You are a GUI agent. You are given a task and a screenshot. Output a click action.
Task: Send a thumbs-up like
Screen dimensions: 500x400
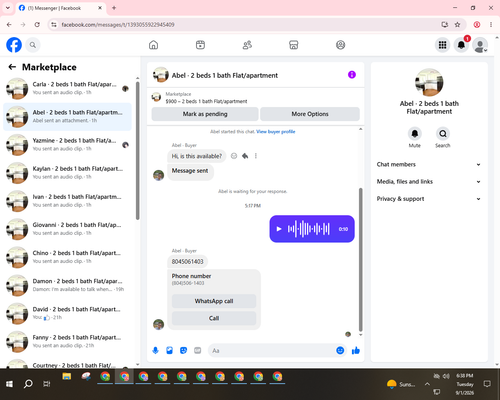(356, 350)
